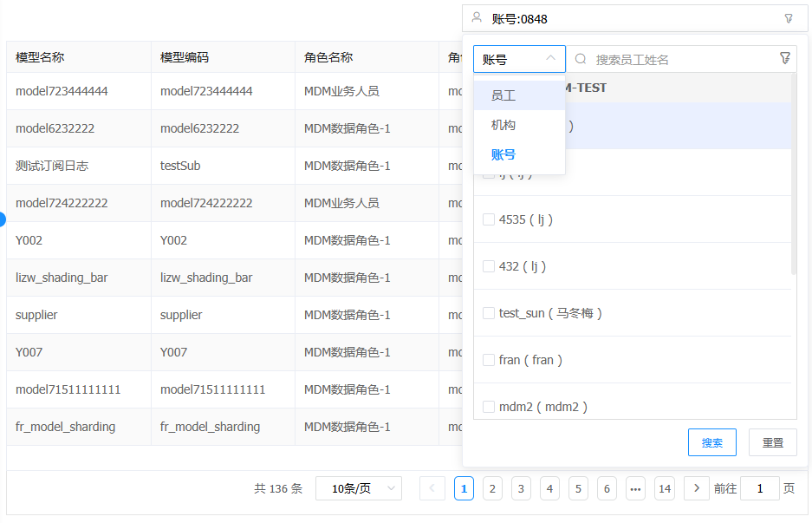Click the previous page arrow in pagination
812x523 pixels.
432,488
